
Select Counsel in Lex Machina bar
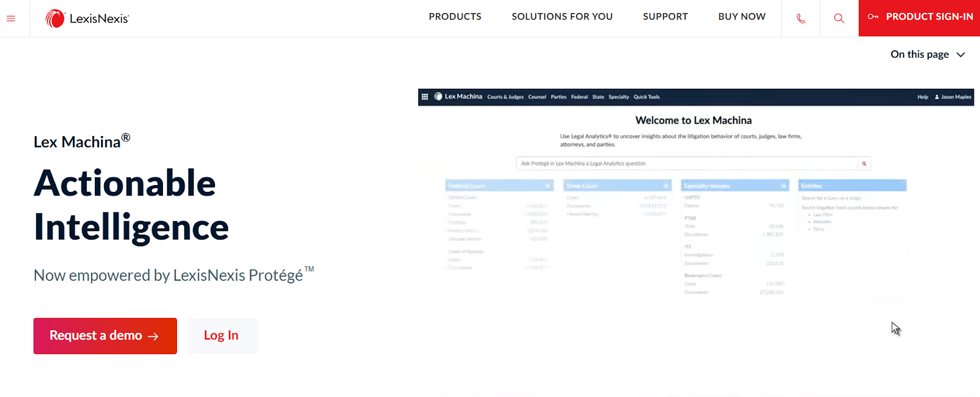[x=537, y=97]
